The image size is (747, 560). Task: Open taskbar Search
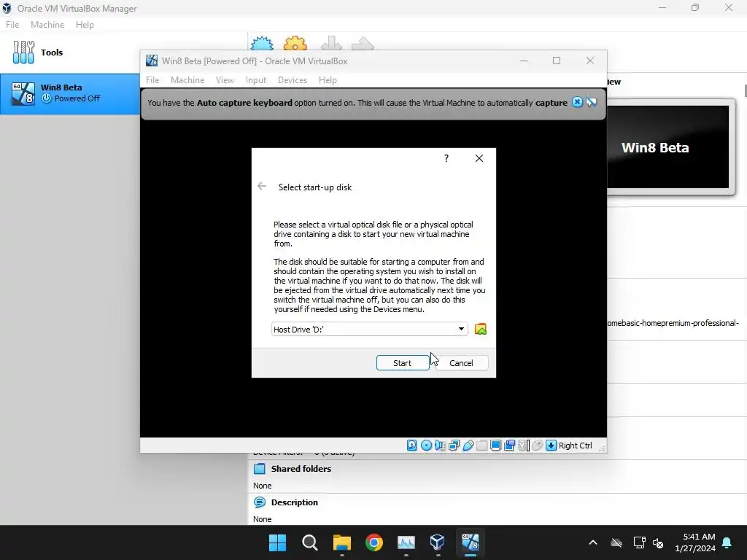[309, 542]
